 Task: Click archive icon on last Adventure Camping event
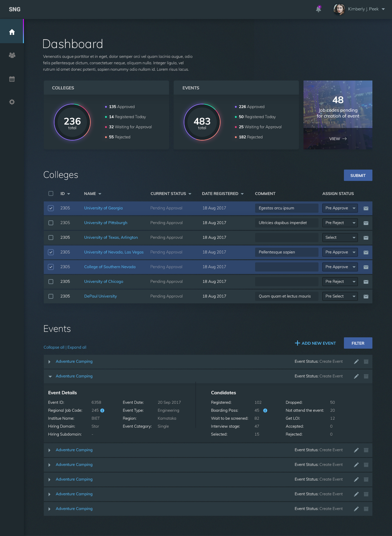(366, 509)
